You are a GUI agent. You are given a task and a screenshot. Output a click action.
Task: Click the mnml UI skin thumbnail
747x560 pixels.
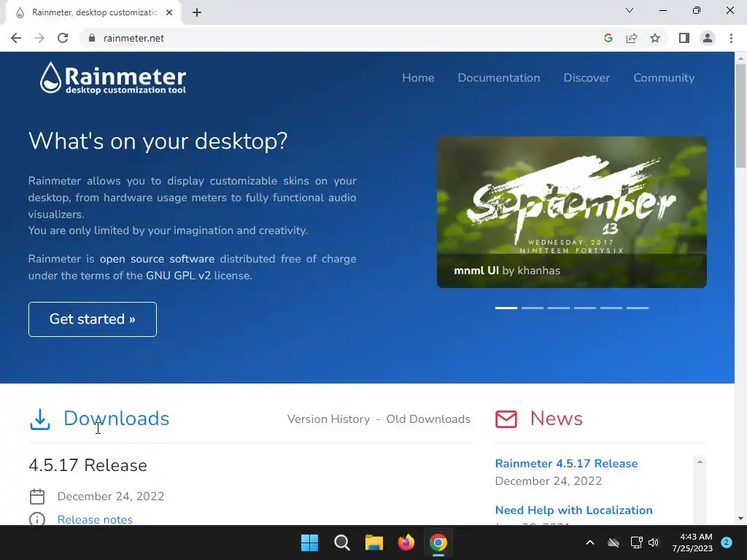point(572,212)
